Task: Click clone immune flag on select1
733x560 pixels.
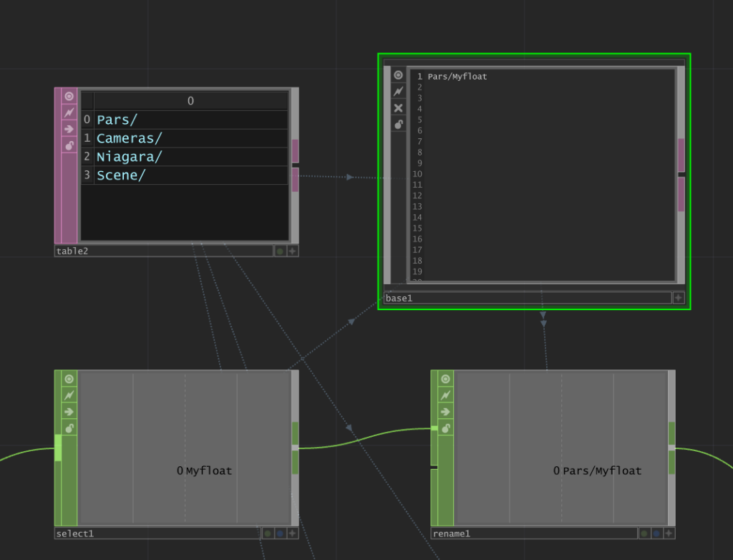Action: coord(69,395)
